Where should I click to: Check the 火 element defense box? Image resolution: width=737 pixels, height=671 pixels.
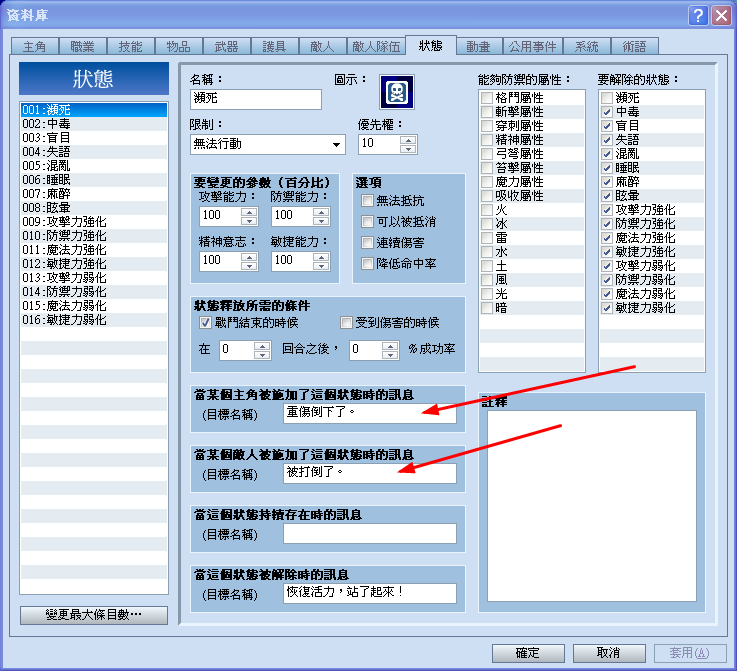tap(486, 210)
